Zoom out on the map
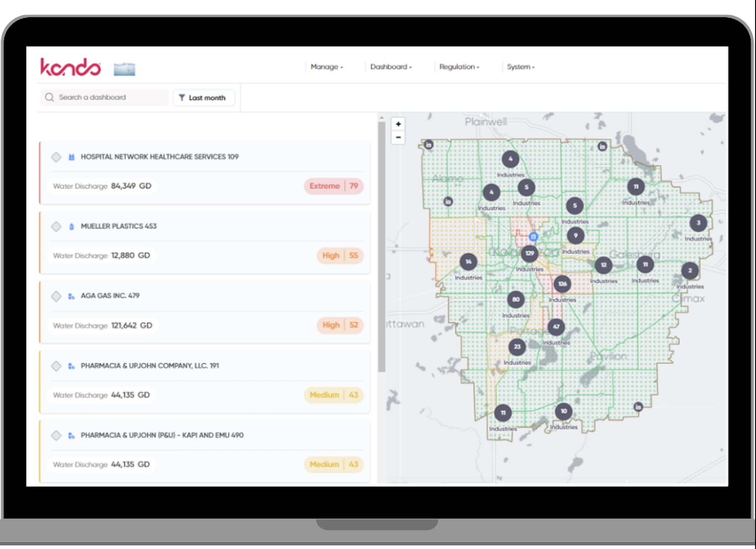The image size is (756, 549). (x=398, y=137)
